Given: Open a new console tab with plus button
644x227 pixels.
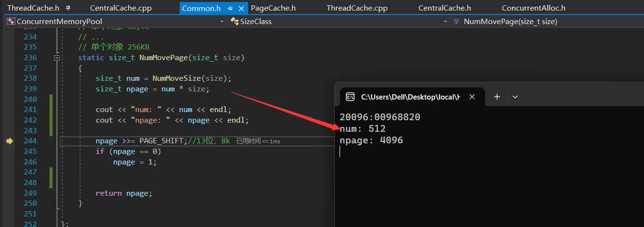Looking at the screenshot, I should tap(497, 97).
